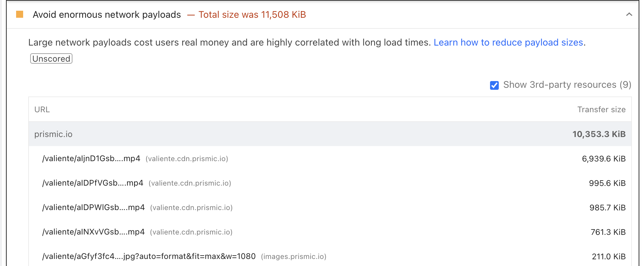
Task: Click the URL column header
Action: 42,110
